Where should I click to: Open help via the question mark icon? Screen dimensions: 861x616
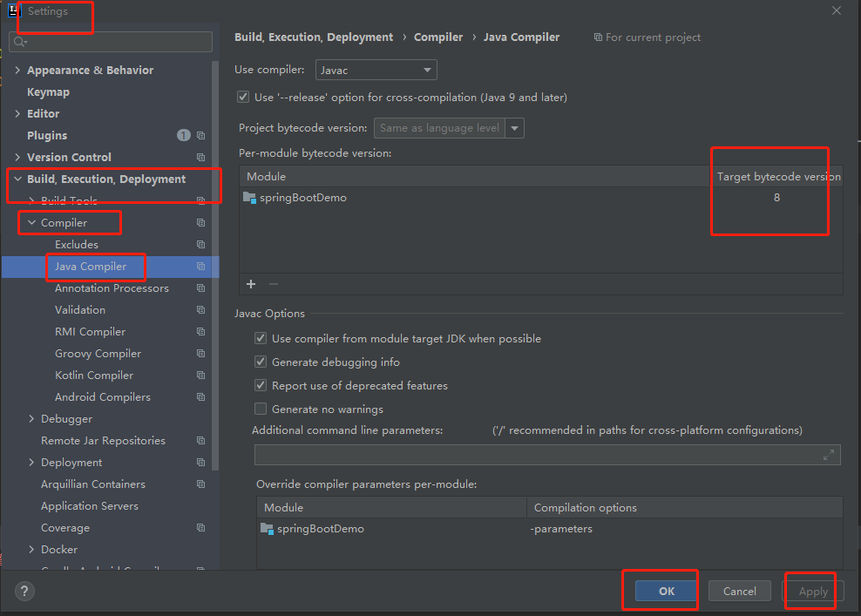[x=24, y=592]
